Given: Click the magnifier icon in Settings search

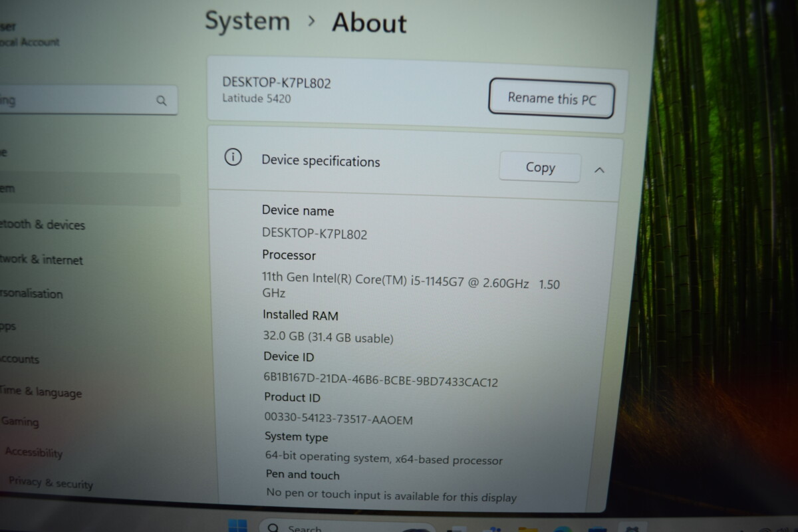Looking at the screenshot, I should [x=162, y=101].
